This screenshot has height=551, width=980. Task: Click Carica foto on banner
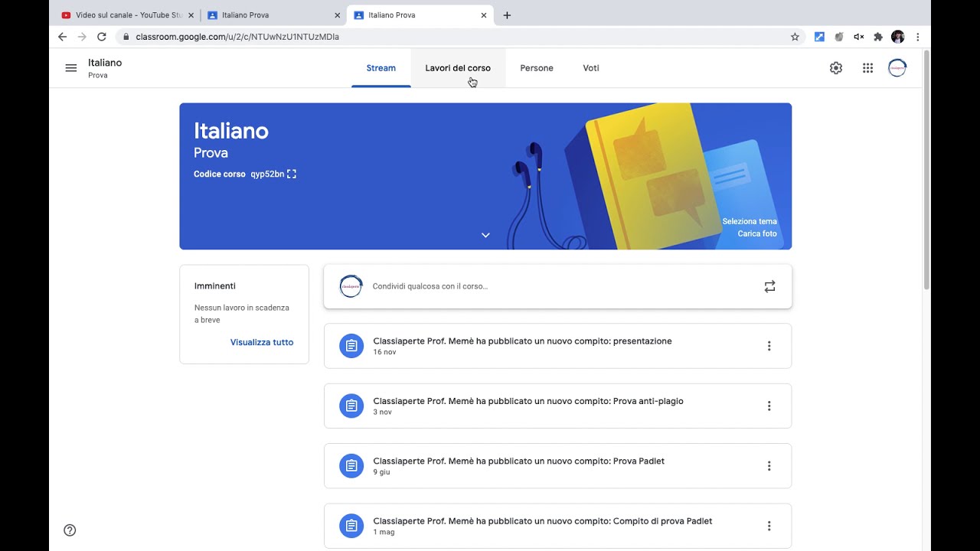[757, 233]
